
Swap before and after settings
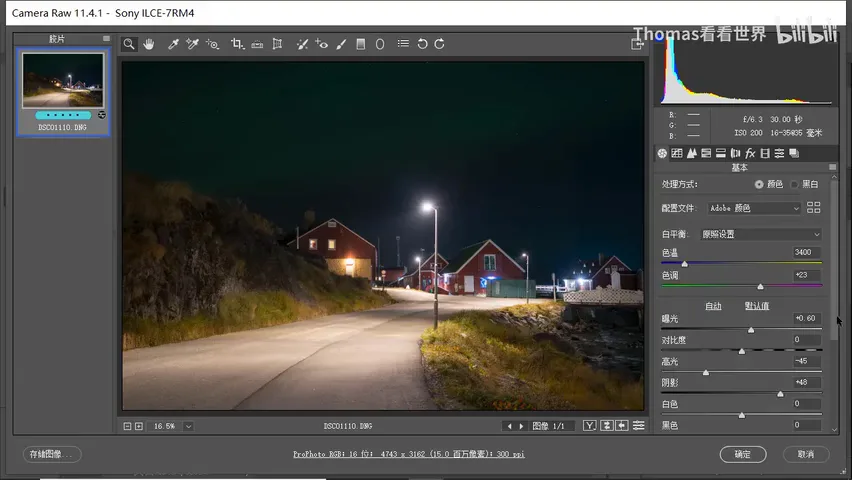click(606, 426)
